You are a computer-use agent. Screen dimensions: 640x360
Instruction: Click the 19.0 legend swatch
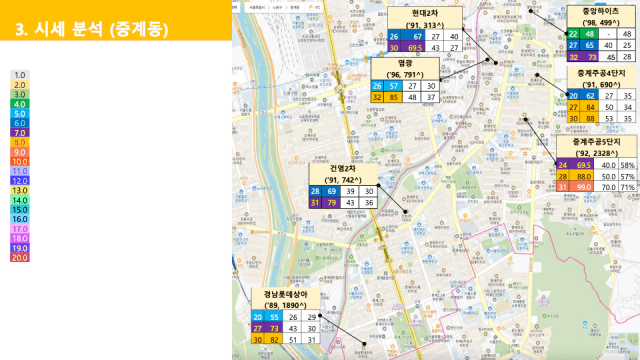pos(20,248)
